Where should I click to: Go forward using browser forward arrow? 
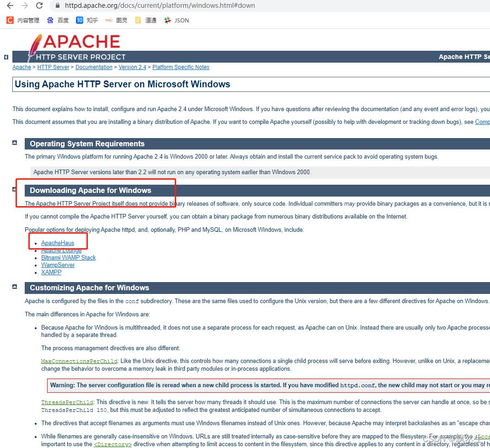25,5
